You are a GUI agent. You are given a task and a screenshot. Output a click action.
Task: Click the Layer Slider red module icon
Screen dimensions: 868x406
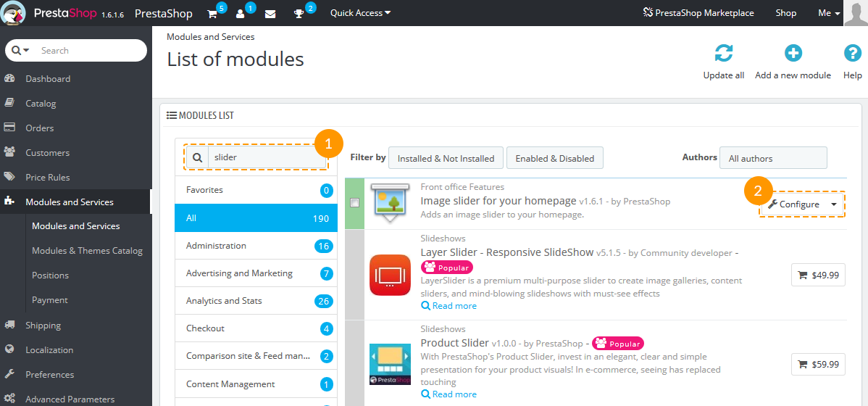click(391, 275)
